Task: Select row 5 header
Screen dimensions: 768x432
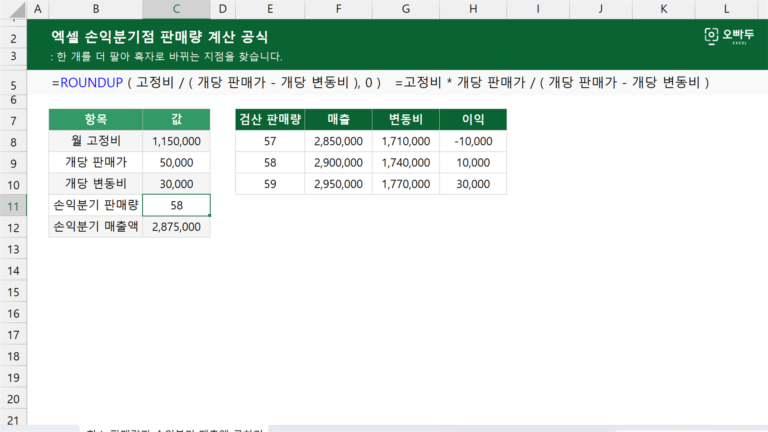Action: click(13, 85)
